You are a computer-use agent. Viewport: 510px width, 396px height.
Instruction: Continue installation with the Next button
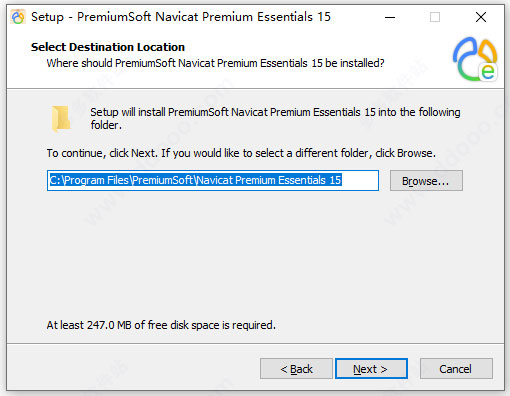click(x=371, y=369)
